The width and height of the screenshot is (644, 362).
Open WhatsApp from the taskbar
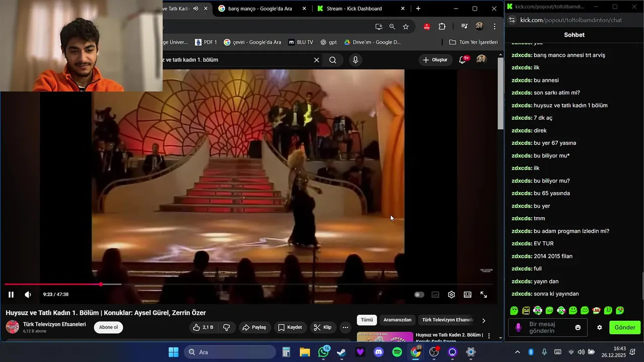pyautogui.click(x=324, y=352)
